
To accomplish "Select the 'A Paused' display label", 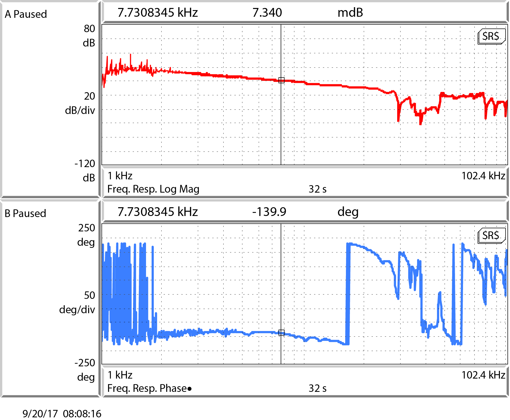I will (26, 14).
